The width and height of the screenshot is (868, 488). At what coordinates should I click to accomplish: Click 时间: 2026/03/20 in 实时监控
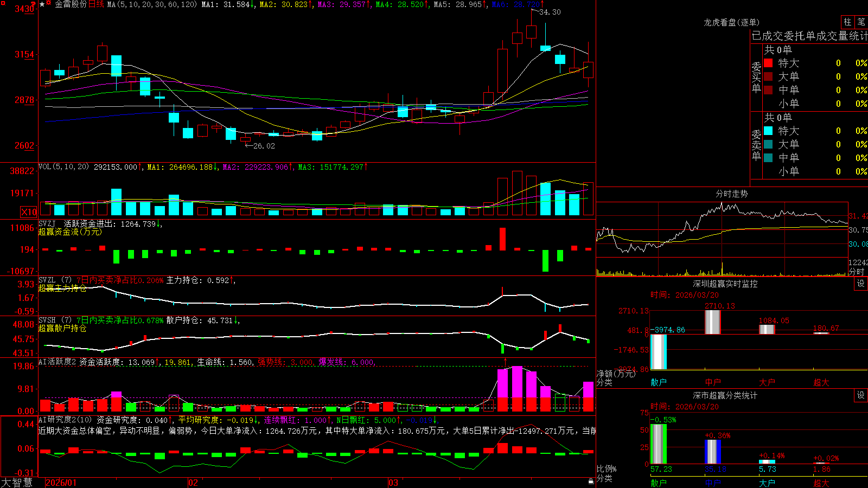[x=685, y=295]
